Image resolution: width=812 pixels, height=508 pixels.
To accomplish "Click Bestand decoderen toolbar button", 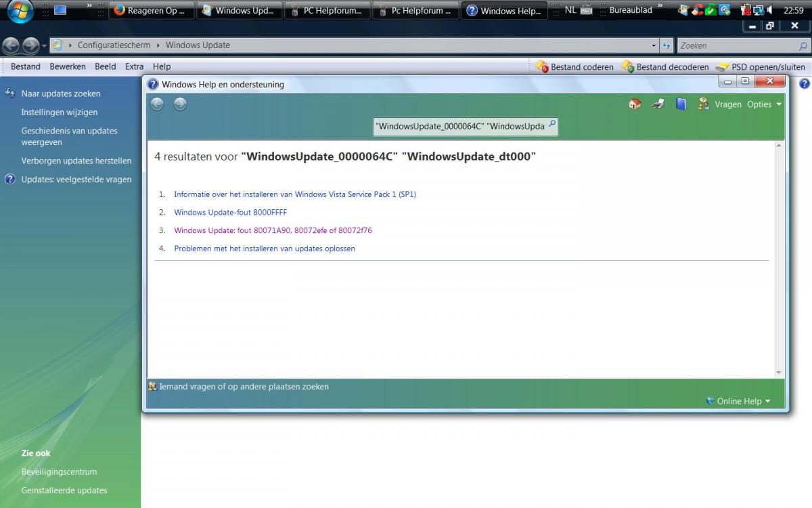I will [x=665, y=66].
